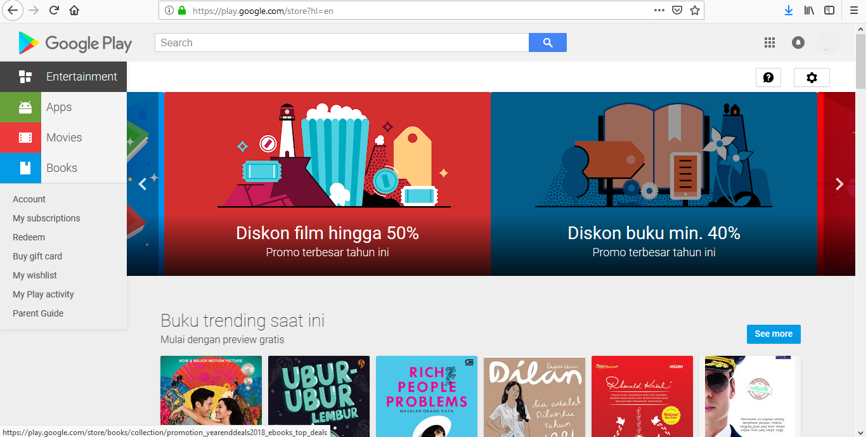Image resolution: width=868 pixels, height=437 pixels.
Task: Click the blue search magnifier button
Action: 548,42
